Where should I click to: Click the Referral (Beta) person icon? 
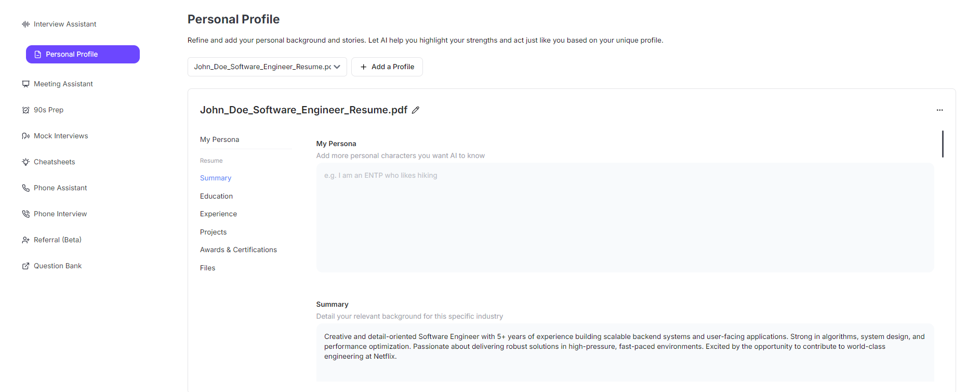(x=25, y=240)
